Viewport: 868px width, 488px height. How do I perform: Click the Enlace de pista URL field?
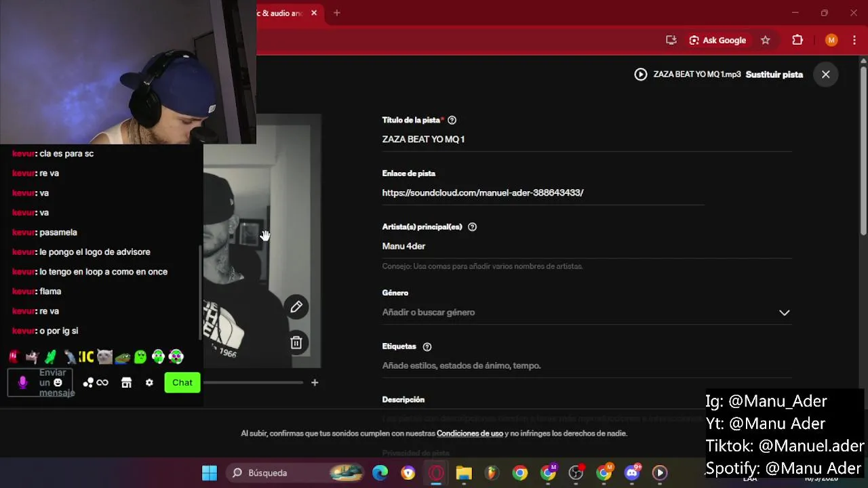point(542,192)
